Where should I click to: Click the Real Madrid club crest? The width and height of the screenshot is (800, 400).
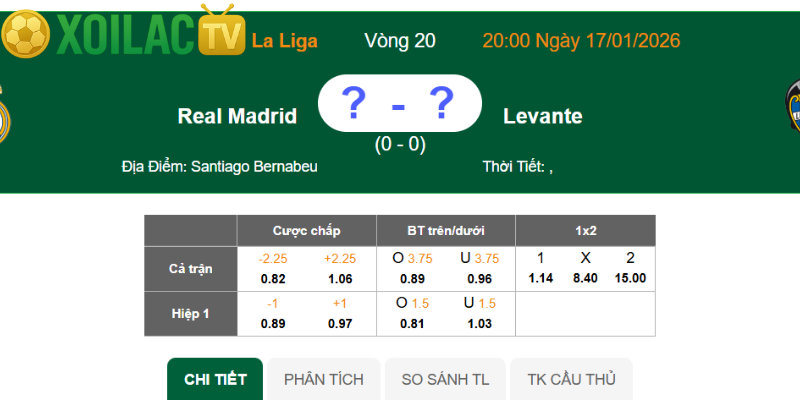point(3,112)
